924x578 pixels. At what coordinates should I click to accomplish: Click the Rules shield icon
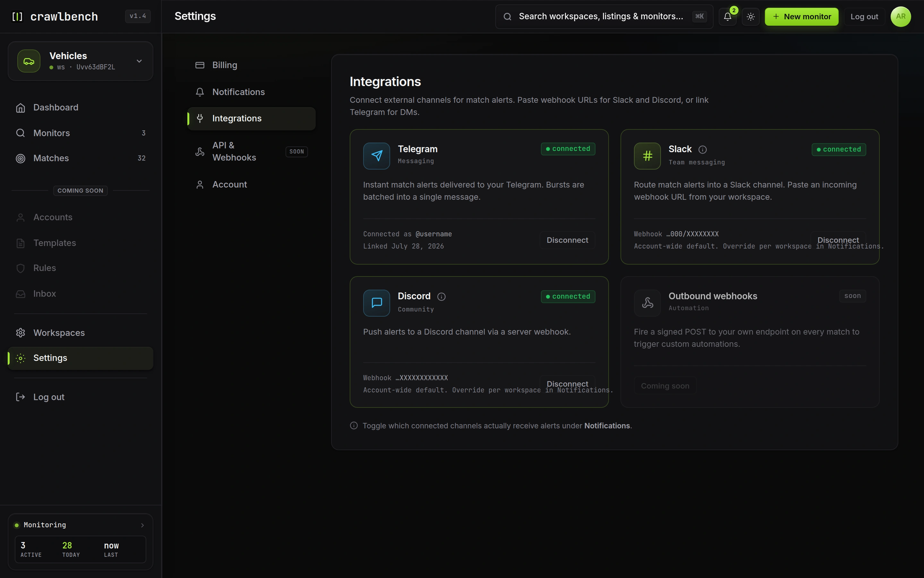[x=21, y=268]
